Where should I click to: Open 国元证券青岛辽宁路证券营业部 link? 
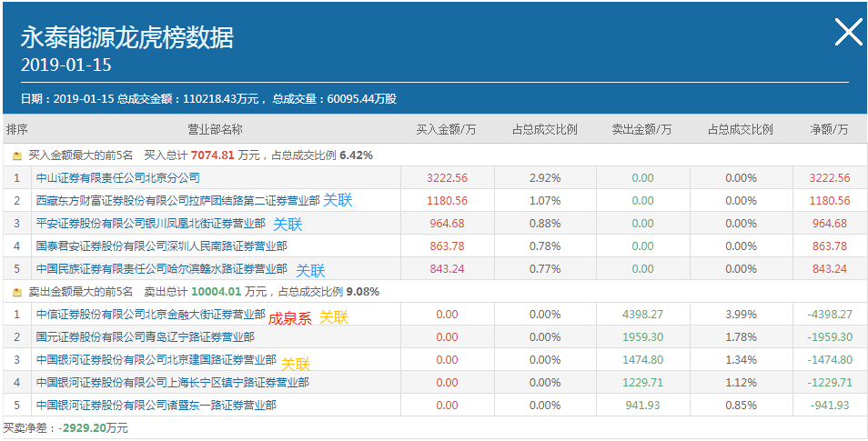coord(145,337)
